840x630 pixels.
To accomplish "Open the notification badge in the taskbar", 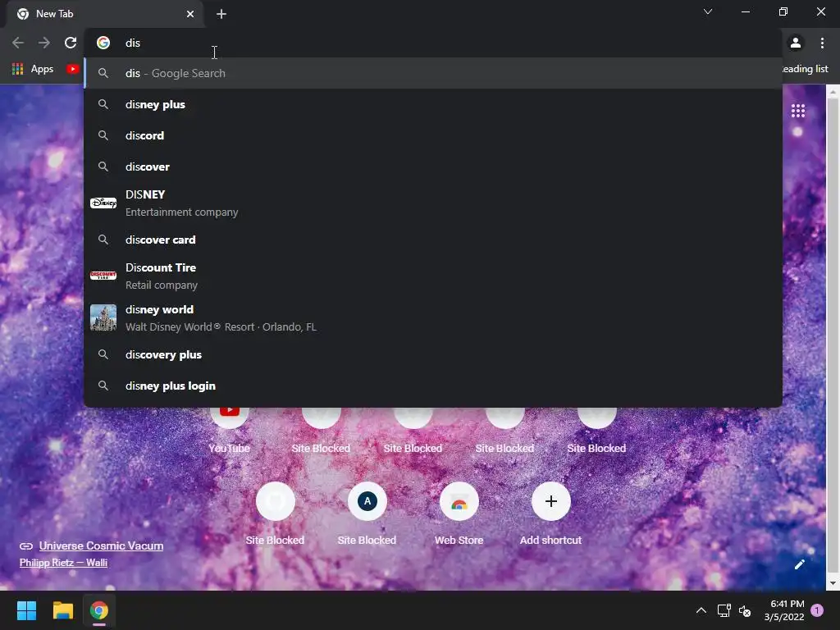I will 817,610.
